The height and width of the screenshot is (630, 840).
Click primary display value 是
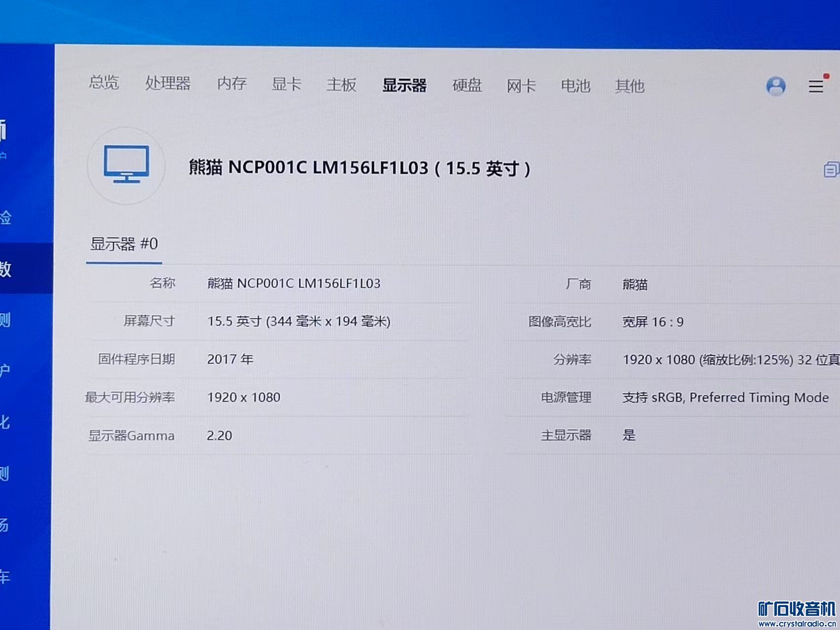(x=629, y=435)
